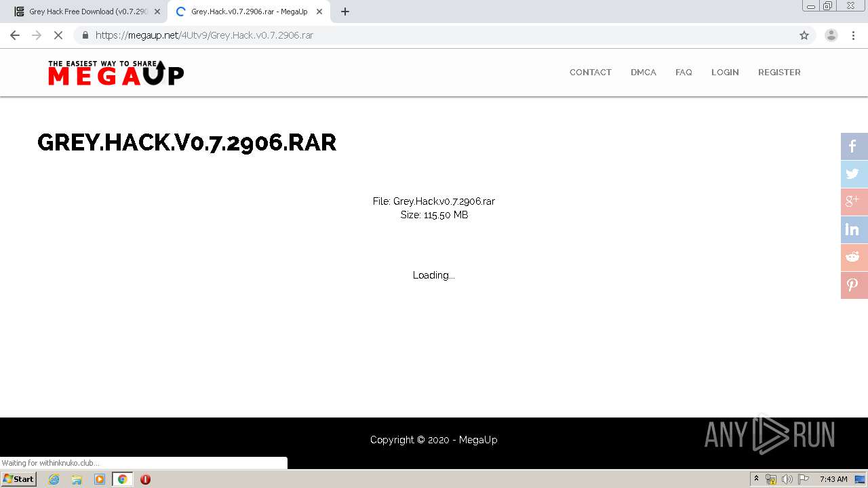This screenshot has height=488, width=868.
Task: Open File Explorer from taskbar
Action: coord(77,479)
